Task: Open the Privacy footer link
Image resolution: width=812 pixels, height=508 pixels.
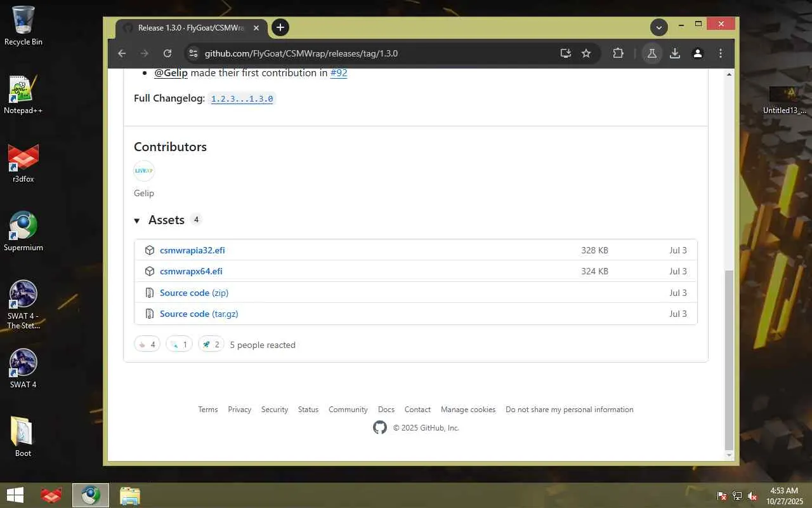Action: tap(240, 410)
